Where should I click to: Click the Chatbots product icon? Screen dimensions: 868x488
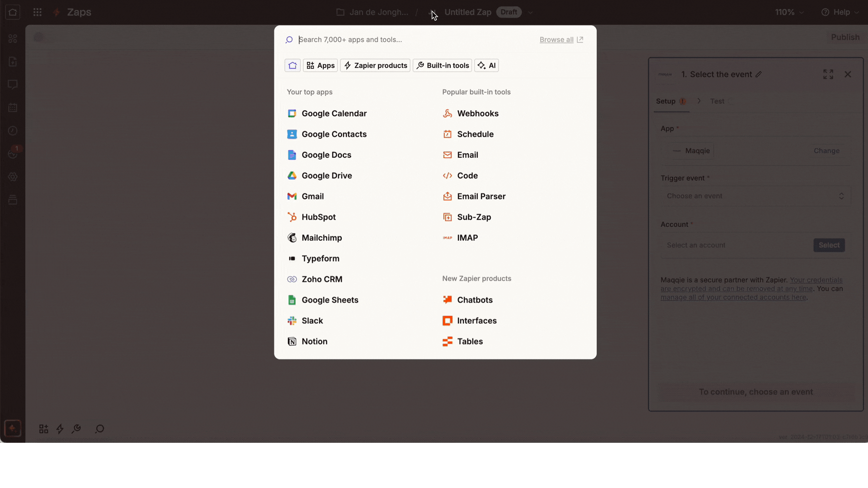point(447,300)
